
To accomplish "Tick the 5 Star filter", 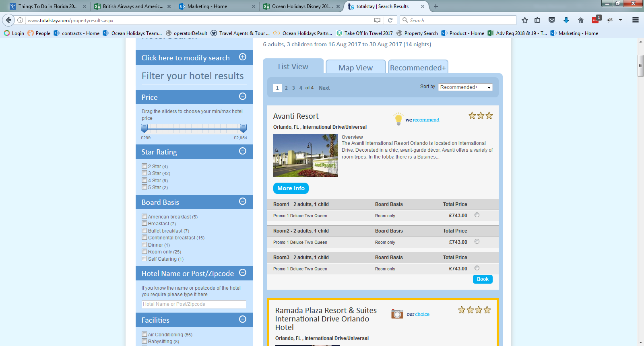I will coord(144,187).
